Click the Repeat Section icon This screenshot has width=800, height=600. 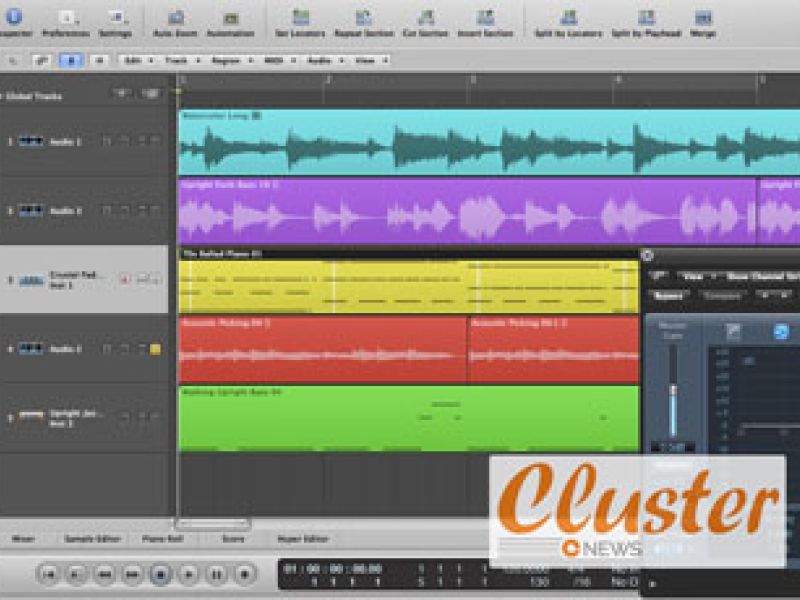tap(362, 18)
